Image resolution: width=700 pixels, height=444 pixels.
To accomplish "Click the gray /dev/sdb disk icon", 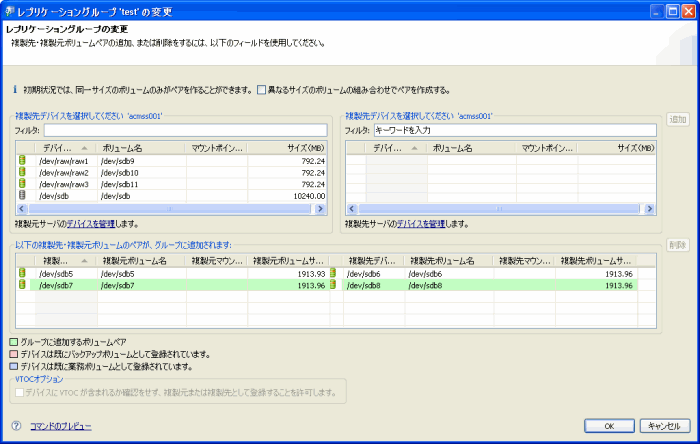I will pos(22,197).
